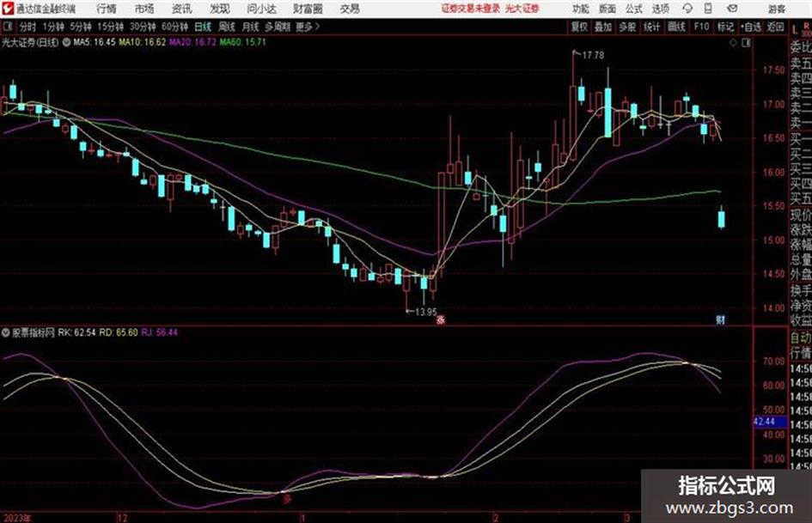812x523 pixels.
Task: Click the red 多 marker in the indicator pane
Action: [x=286, y=499]
